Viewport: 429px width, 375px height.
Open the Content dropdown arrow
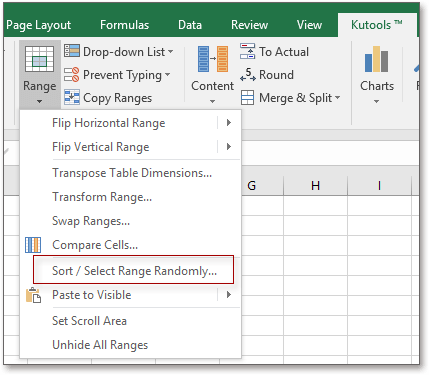point(212,101)
